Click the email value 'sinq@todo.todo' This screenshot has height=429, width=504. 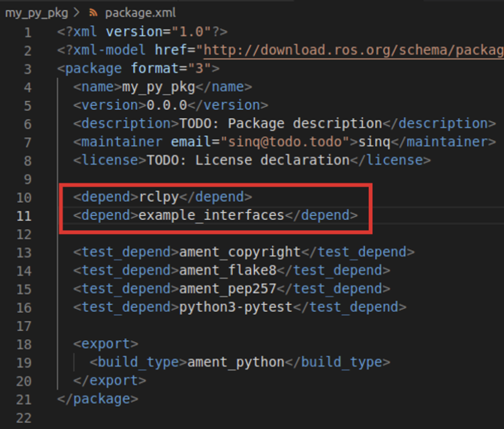pyautogui.click(x=285, y=142)
